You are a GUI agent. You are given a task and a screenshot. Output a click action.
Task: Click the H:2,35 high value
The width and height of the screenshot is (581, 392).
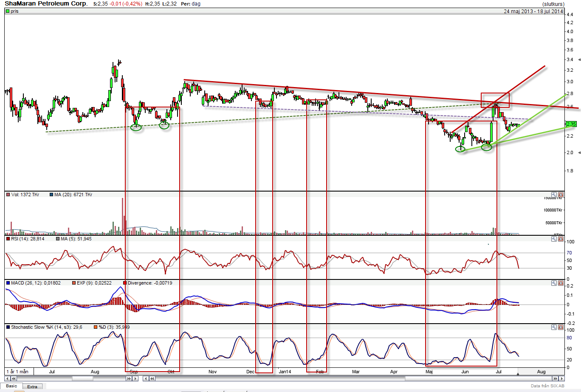pyautogui.click(x=152, y=4)
